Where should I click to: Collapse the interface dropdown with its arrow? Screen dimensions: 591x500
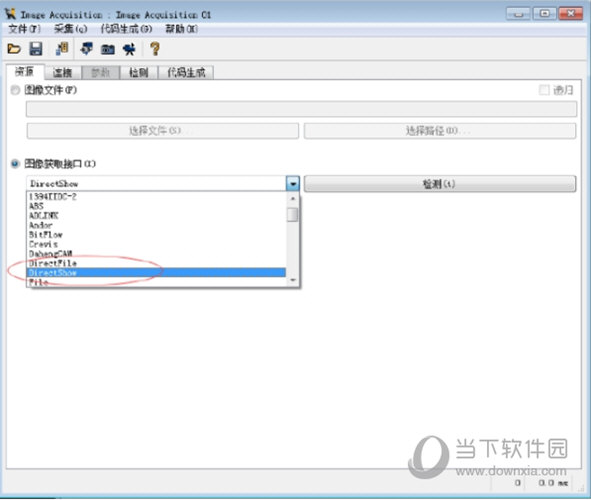[x=292, y=184]
